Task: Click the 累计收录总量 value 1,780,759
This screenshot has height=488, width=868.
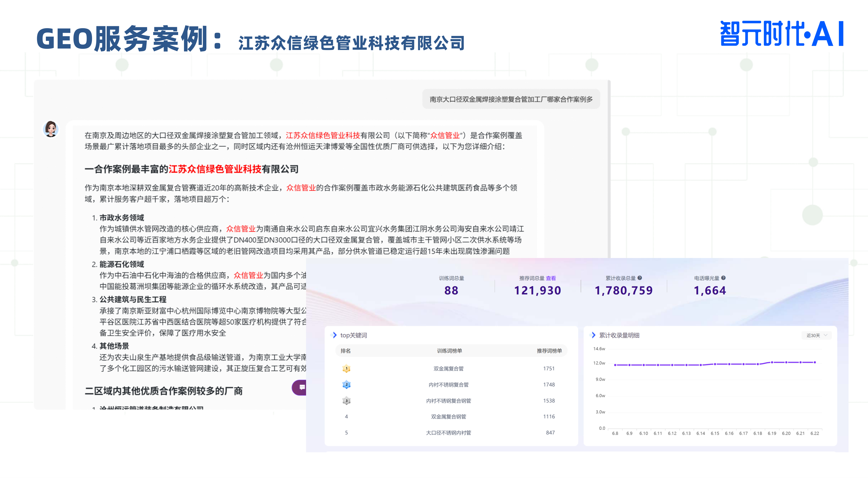Action: click(x=624, y=290)
